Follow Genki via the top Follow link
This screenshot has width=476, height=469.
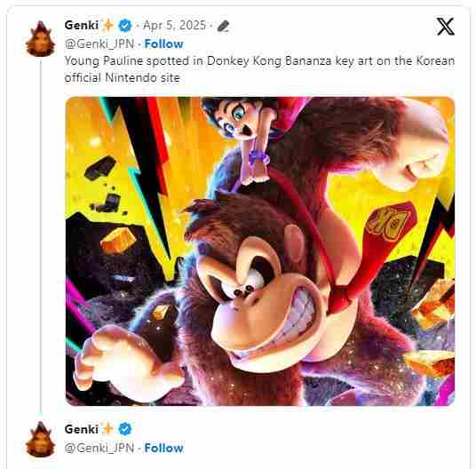[164, 44]
